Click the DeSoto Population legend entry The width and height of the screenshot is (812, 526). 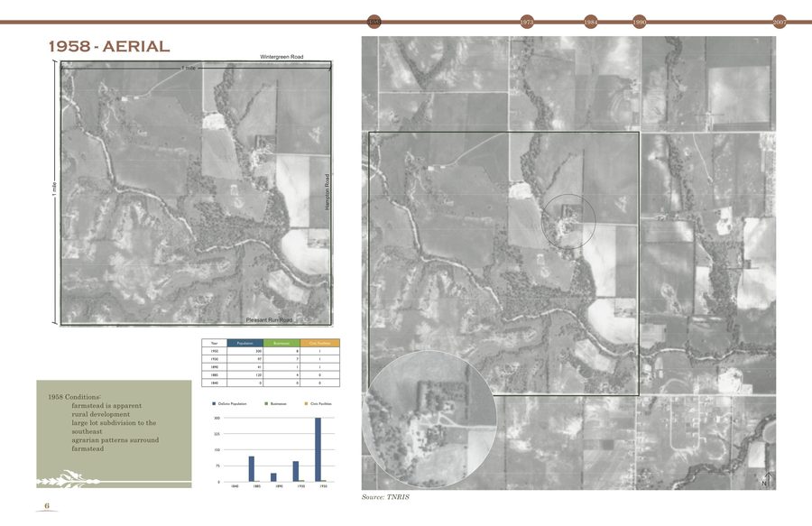coord(229,404)
